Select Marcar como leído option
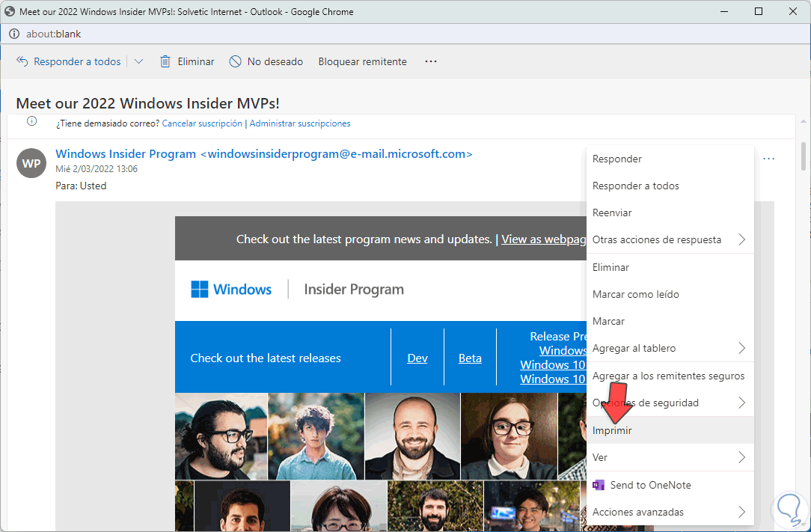Image resolution: width=811 pixels, height=532 pixels. tap(635, 294)
